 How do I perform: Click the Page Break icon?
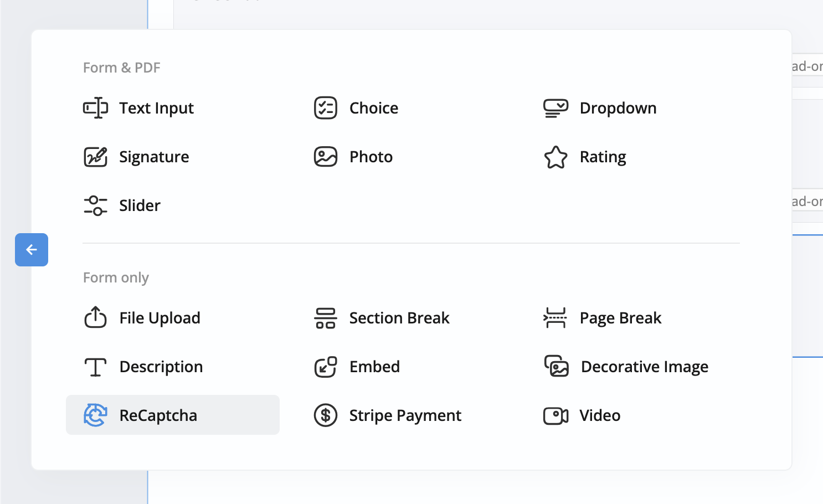pyautogui.click(x=555, y=318)
